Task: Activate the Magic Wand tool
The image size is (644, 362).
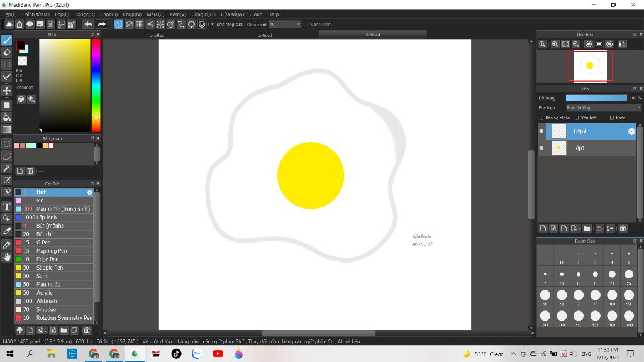Action: point(6,168)
